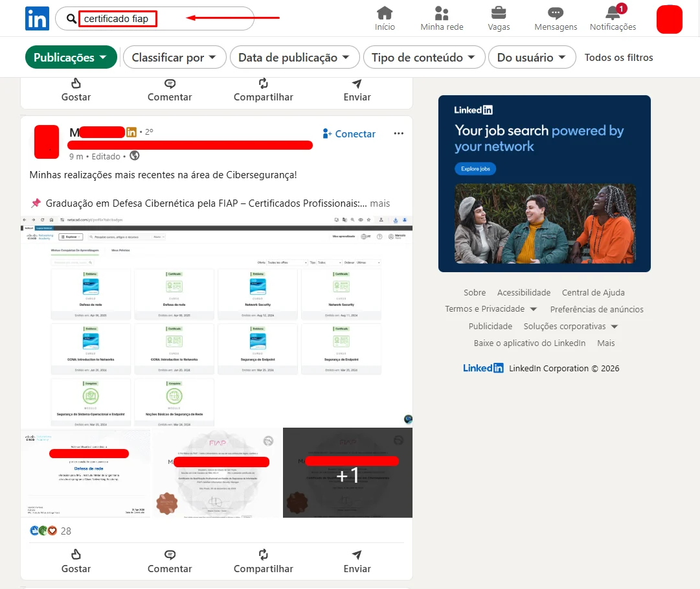Click Comentar below the cybersecurity post
700x589 pixels.
pos(170,562)
